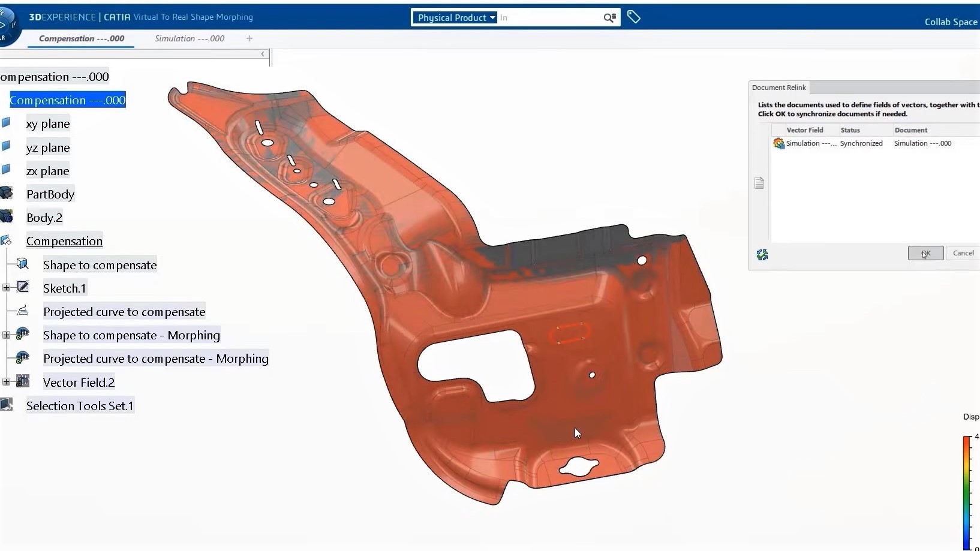The width and height of the screenshot is (980, 551).
Task: Click the PartBody icon in the tree
Action: [7, 192]
